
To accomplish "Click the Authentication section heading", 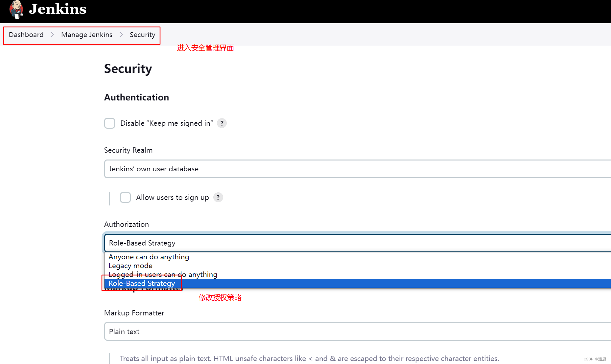I will (x=136, y=97).
